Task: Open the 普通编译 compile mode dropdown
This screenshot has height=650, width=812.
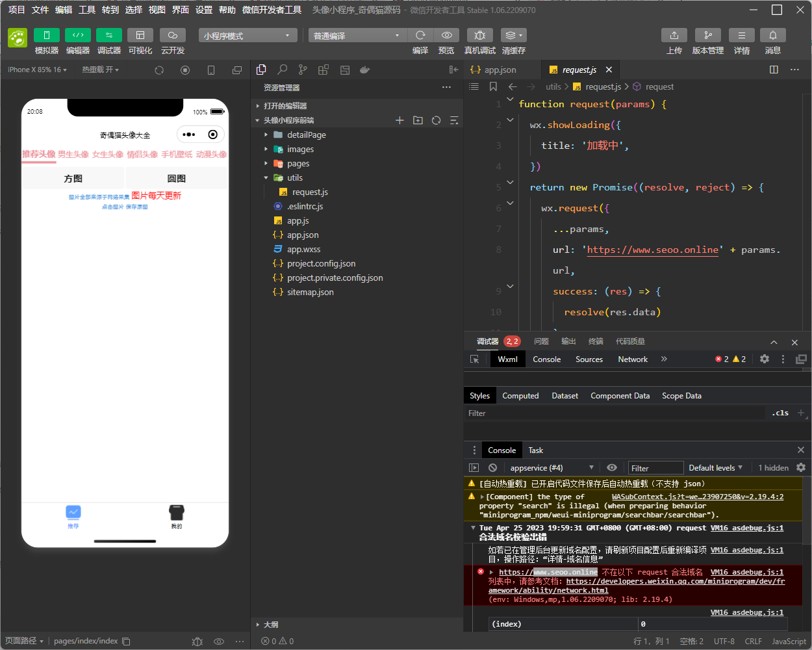Action: [x=358, y=35]
